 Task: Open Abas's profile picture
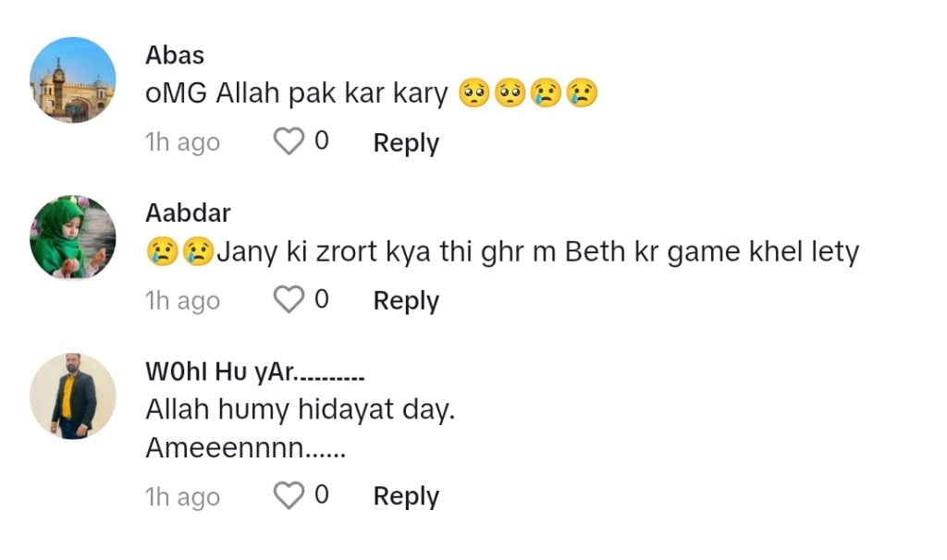(73, 79)
